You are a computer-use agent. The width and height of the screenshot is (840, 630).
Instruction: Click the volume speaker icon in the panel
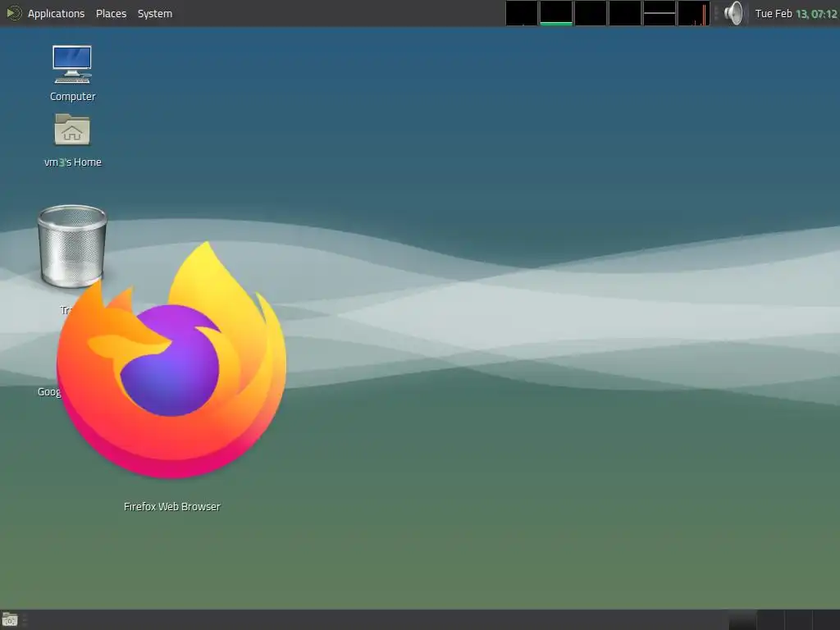point(733,13)
